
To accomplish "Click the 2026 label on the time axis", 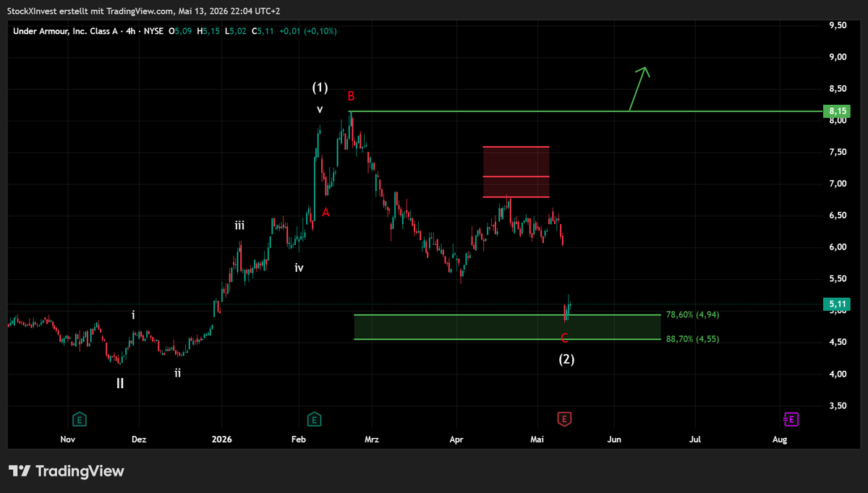I will [221, 439].
